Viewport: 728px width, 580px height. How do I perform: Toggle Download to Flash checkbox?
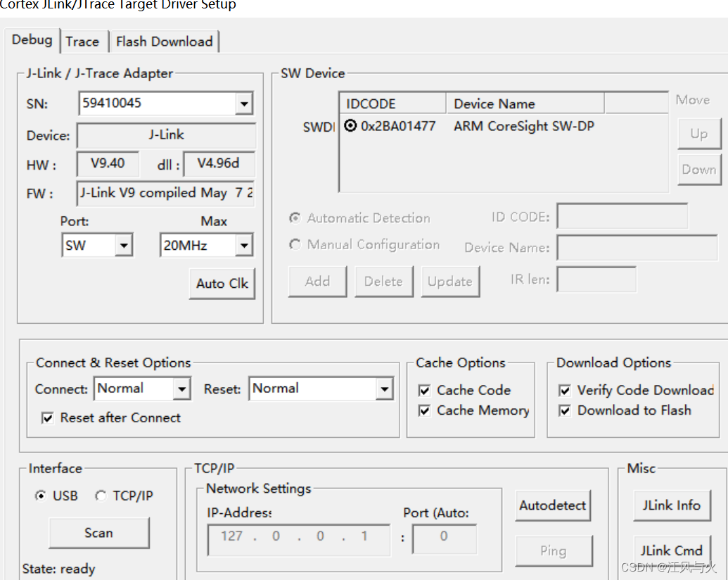click(x=565, y=411)
